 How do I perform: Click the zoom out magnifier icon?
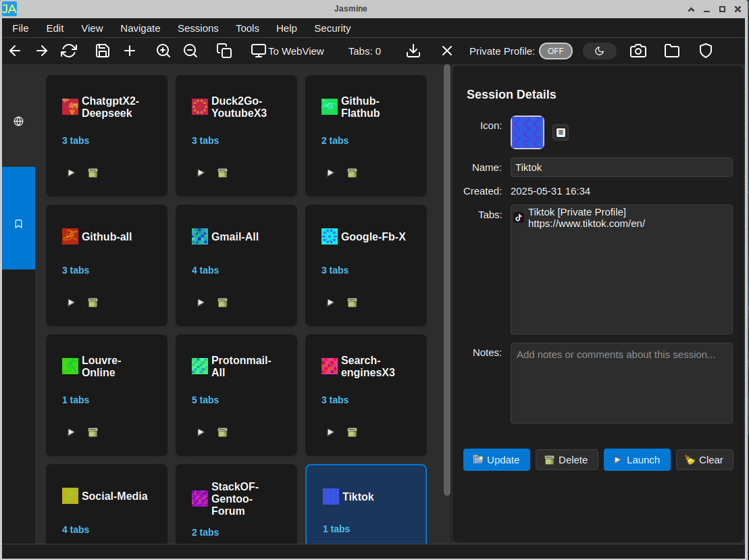pyautogui.click(x=190, y=51)
